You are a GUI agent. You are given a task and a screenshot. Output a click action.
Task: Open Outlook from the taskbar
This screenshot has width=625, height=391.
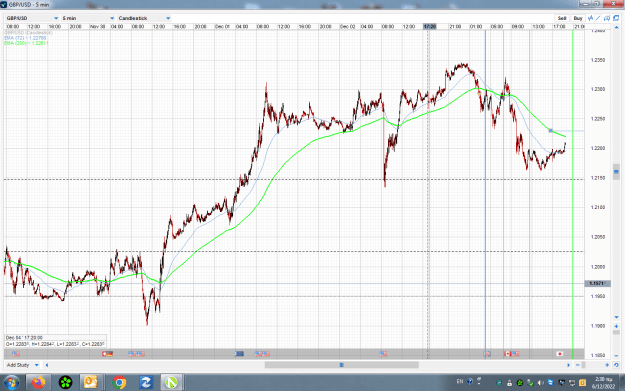pyautogui.click(x=91, y=383)
